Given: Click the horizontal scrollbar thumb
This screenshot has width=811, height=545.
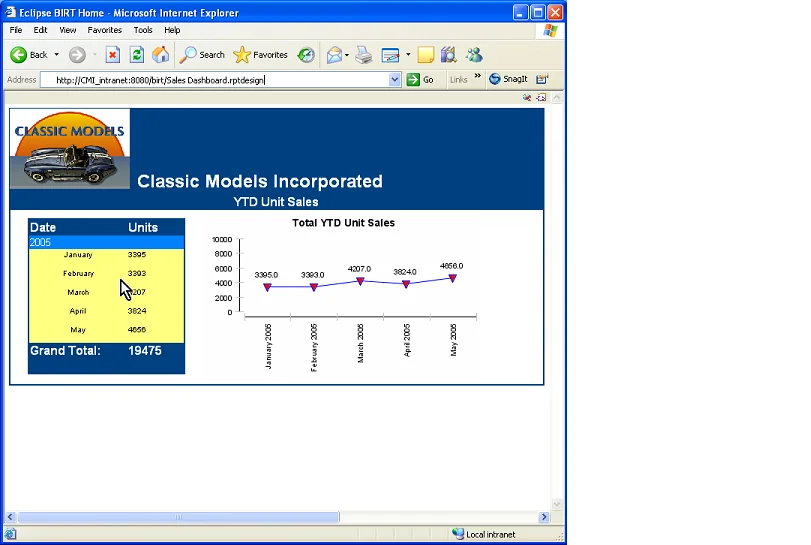Looking at the screenshot, I should pyautogui.click(x=178, y=517).
